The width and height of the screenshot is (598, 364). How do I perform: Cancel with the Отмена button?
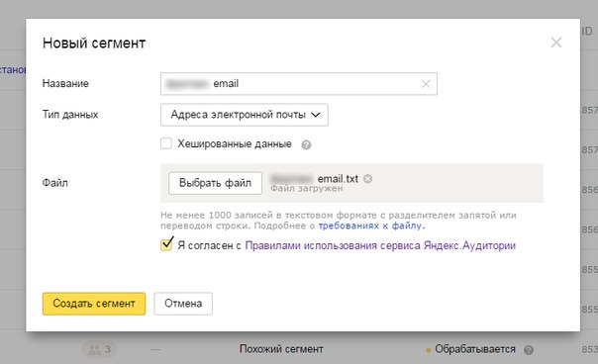click(183, 304)
